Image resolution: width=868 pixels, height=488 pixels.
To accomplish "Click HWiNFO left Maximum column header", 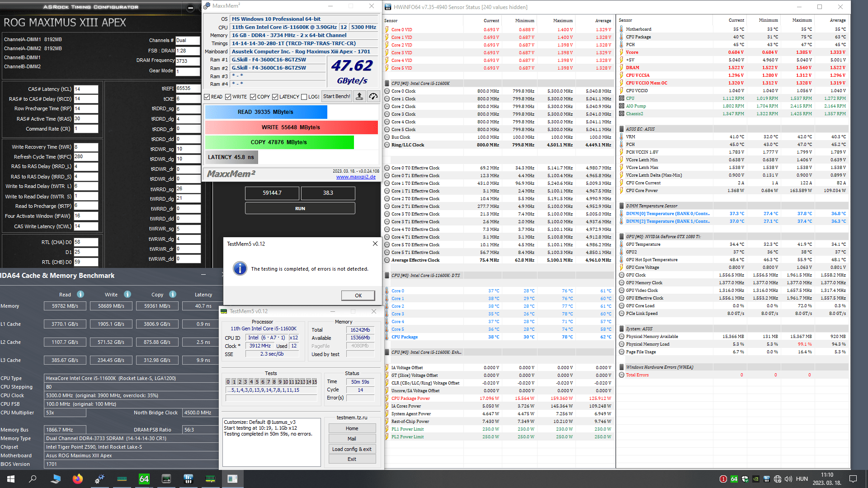I will (563, 20).
